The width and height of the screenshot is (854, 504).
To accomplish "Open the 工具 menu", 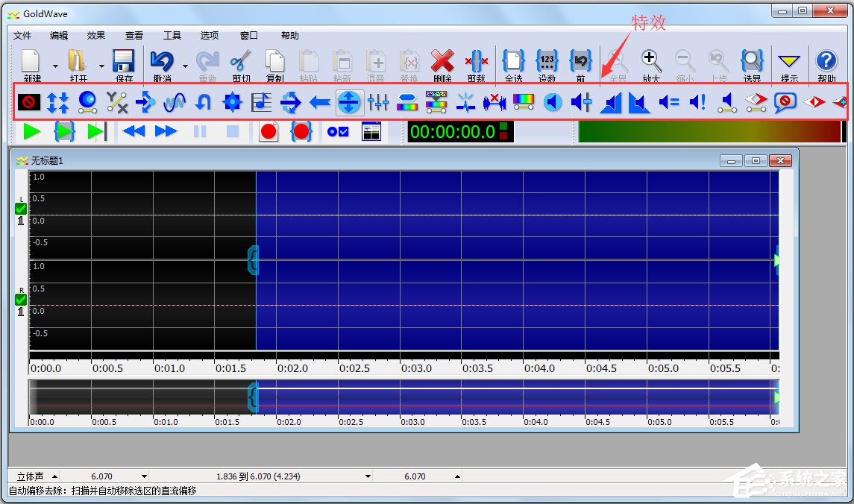I will tap(172, 35).
